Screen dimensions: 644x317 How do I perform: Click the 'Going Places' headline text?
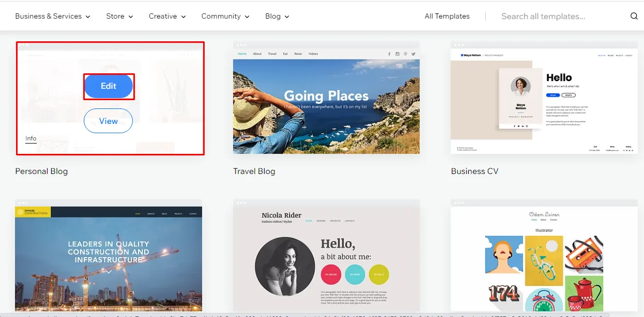[327, 96]
